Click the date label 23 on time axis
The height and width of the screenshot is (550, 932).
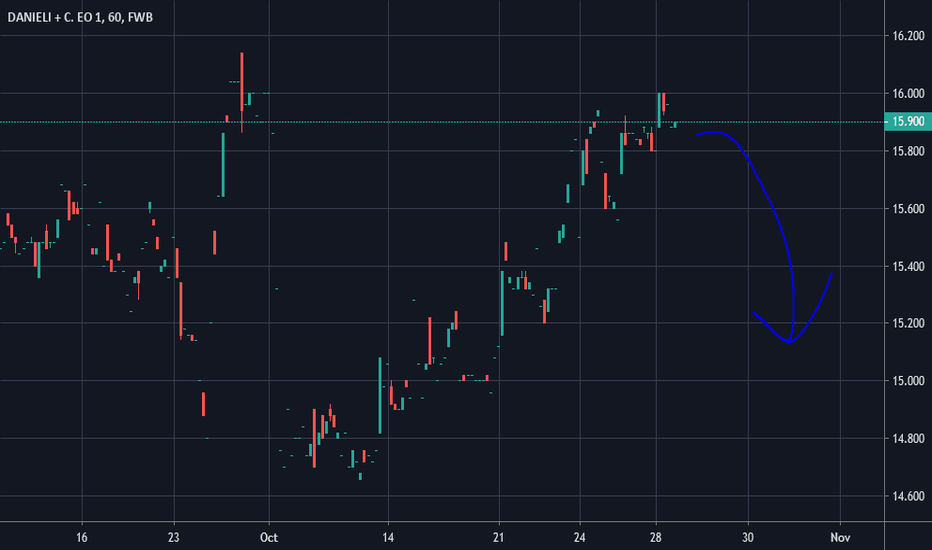tap(174, 538)
